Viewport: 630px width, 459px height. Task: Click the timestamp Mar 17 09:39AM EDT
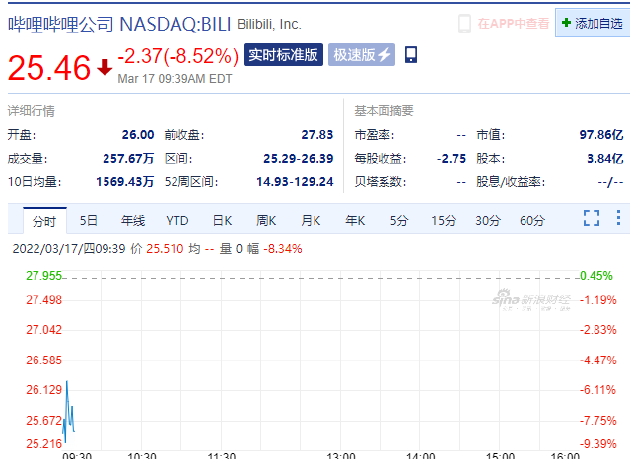[x=175, y=78]
